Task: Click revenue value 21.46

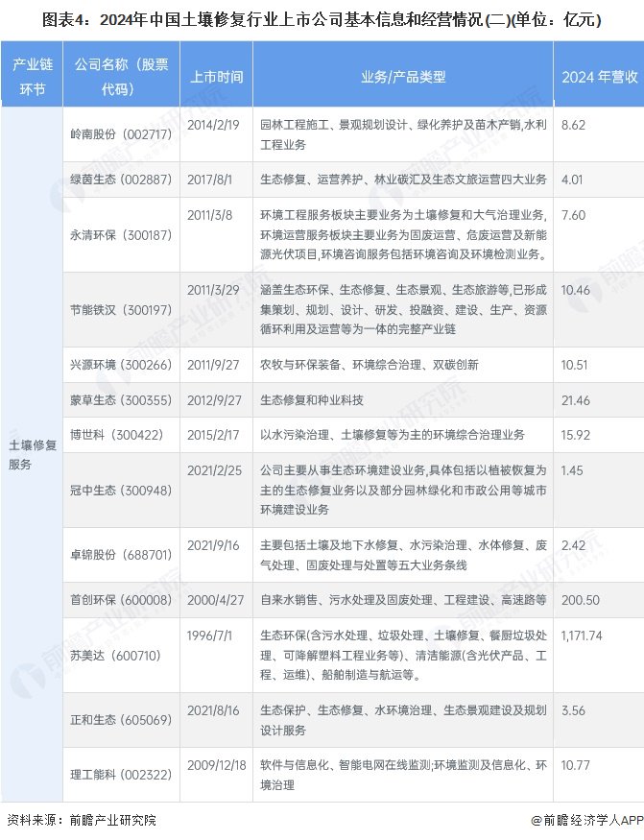Action: (576, 400)
